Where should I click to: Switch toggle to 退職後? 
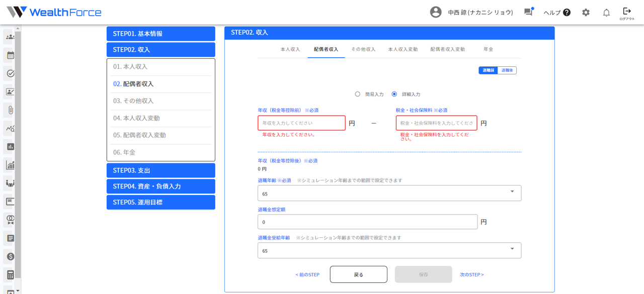[507, 70]
